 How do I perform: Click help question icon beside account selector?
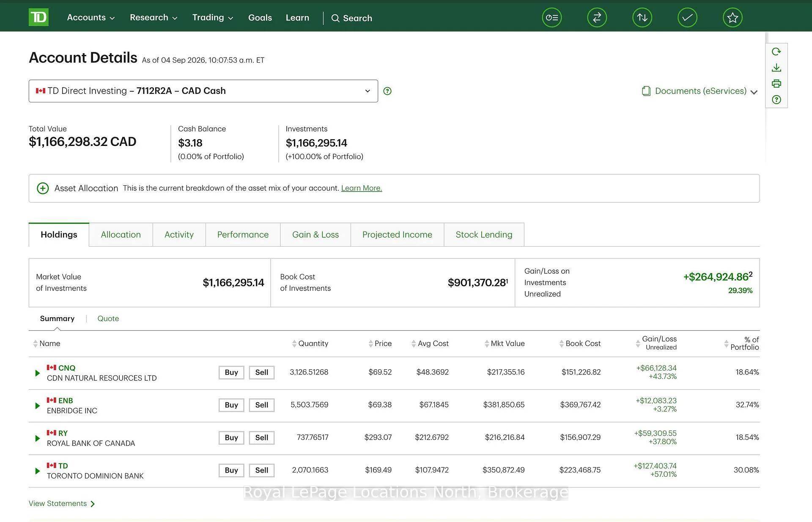click(x=387, y=91)
